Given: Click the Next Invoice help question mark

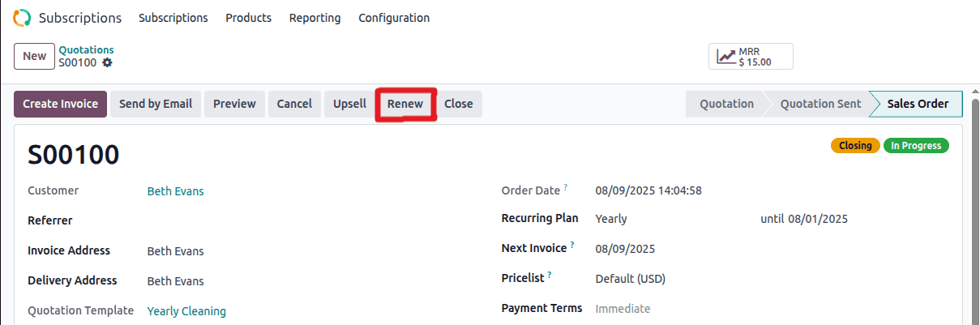Looking at the screenshot, I should point(572,245).
